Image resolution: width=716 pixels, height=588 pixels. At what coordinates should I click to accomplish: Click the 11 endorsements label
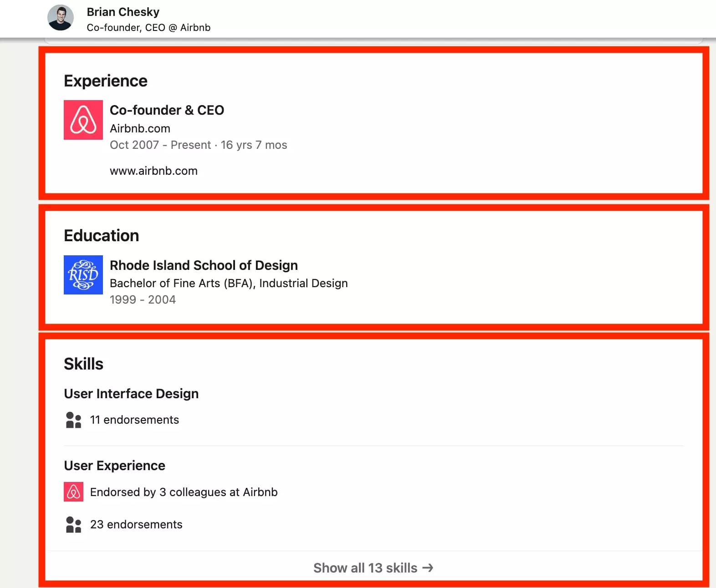(135, 420)
